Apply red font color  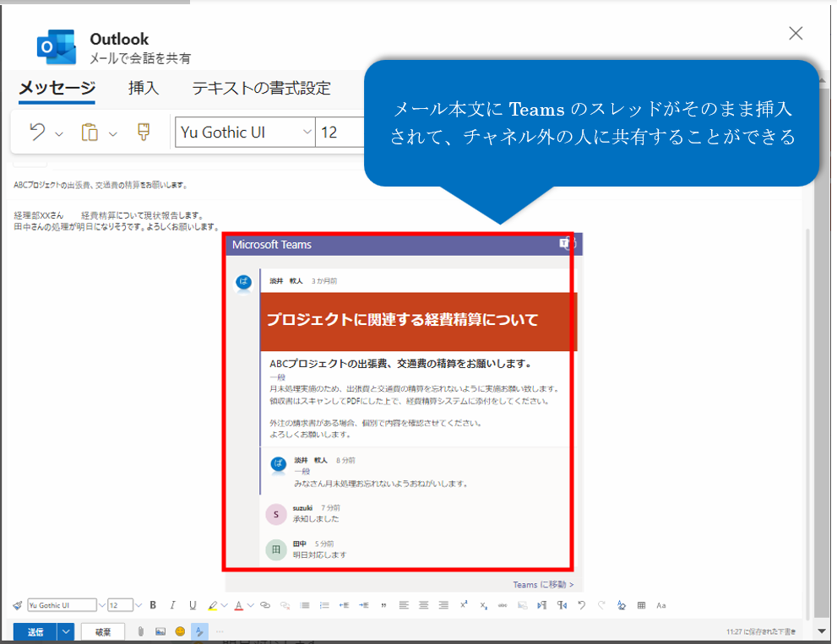coord(239,605)
